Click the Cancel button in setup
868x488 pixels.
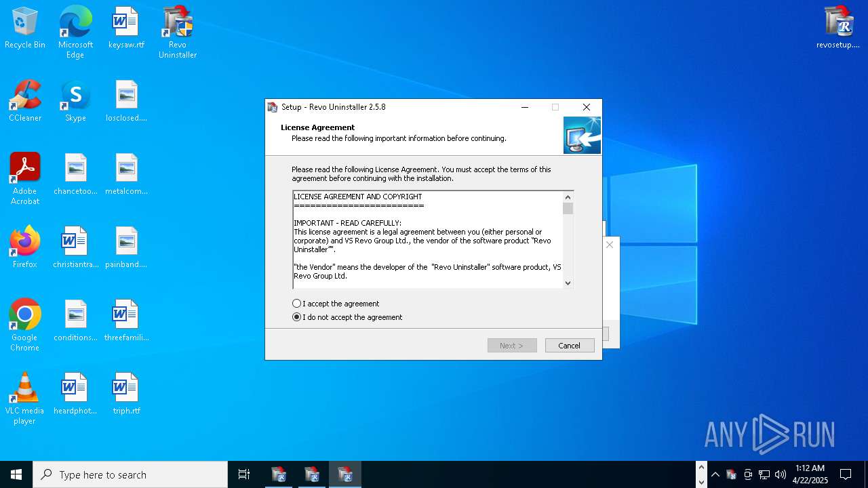click(570, 346)
